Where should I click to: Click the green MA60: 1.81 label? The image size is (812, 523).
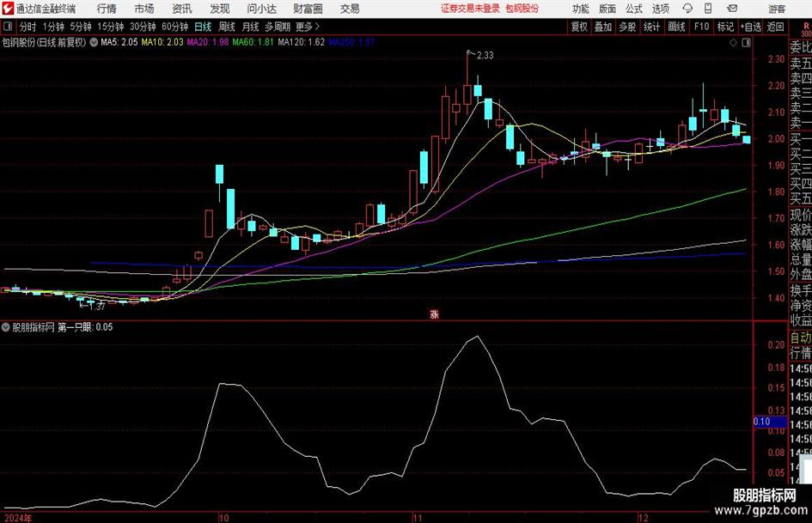point(253,42)
